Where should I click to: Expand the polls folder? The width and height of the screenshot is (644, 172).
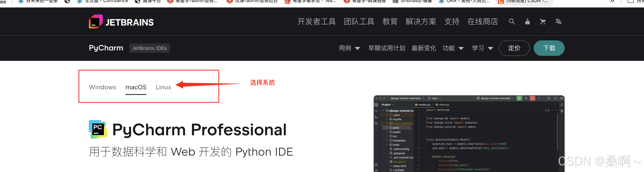tap(387, 128)
